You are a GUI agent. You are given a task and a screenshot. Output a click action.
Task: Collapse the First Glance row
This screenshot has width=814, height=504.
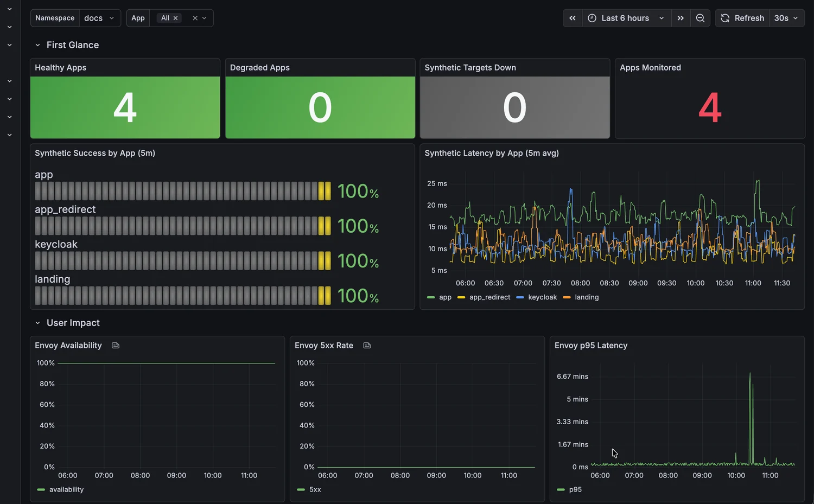tap(37, 45)
